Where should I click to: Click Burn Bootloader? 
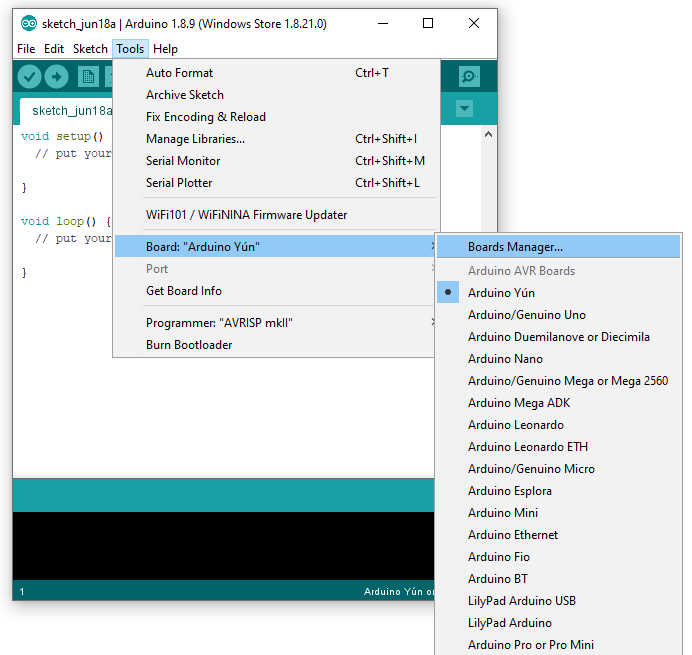pyautogui.click(x=189, y=345)
